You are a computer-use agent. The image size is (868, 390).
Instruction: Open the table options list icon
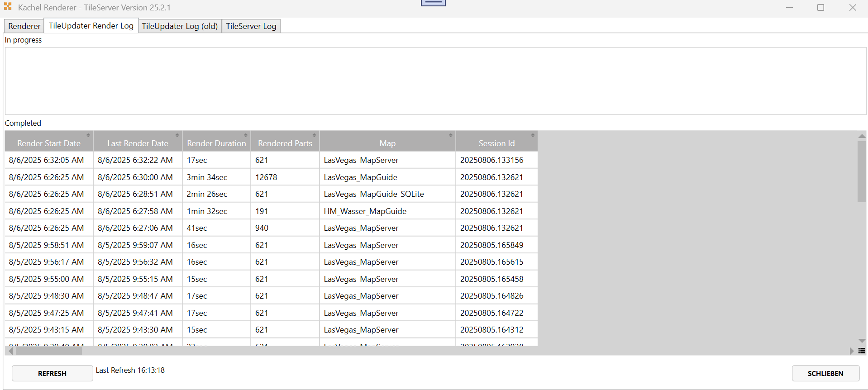coord(862,351)
